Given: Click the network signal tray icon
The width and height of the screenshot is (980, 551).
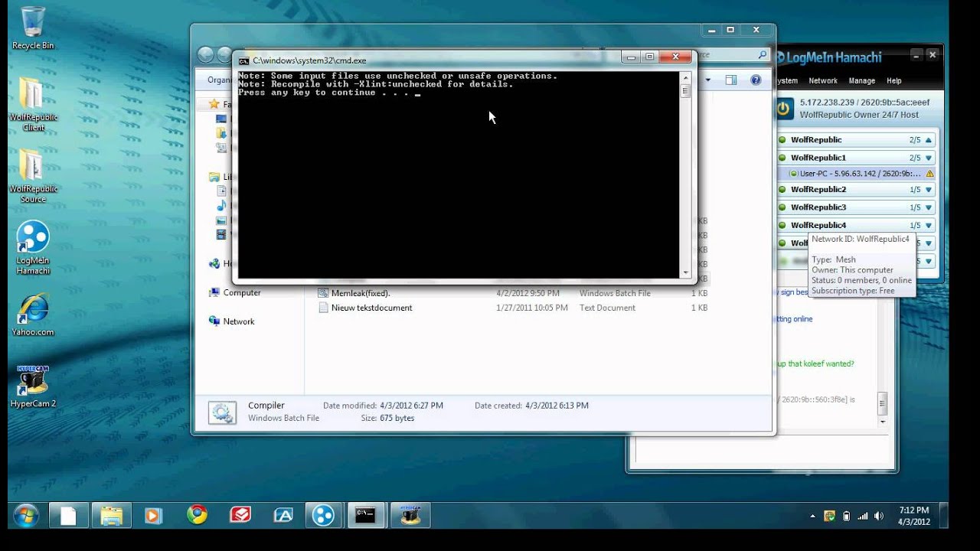Looking at the screenshot, I should click(x=862, y=516).
